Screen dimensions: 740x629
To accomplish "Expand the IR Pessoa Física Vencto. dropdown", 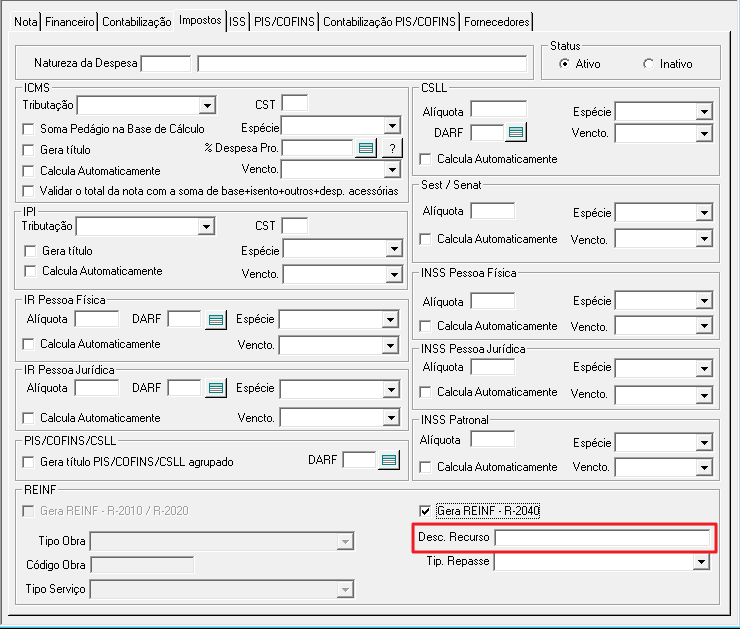I will (390, 346).
